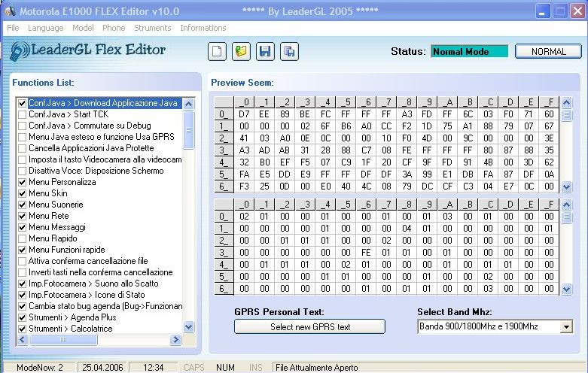Close the FLEX Editor window
588x373 pixels.
pos(577,11)
